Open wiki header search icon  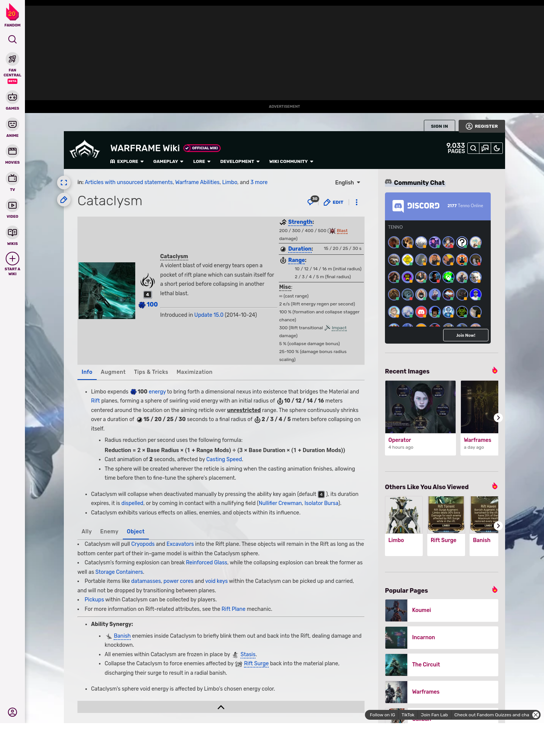point(473,148)
